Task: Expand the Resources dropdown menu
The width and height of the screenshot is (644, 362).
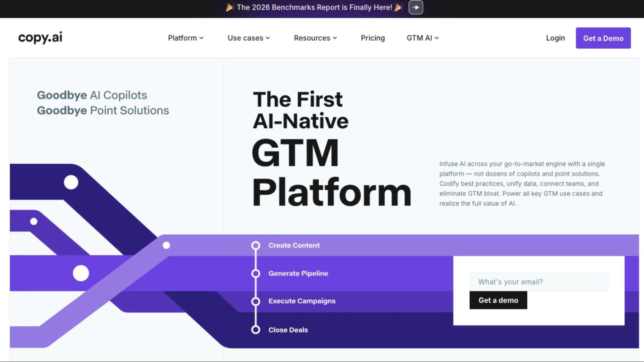Action: click(315, 38)
